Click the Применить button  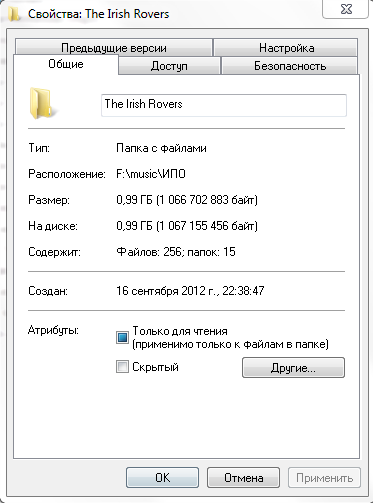click(324, 478)
